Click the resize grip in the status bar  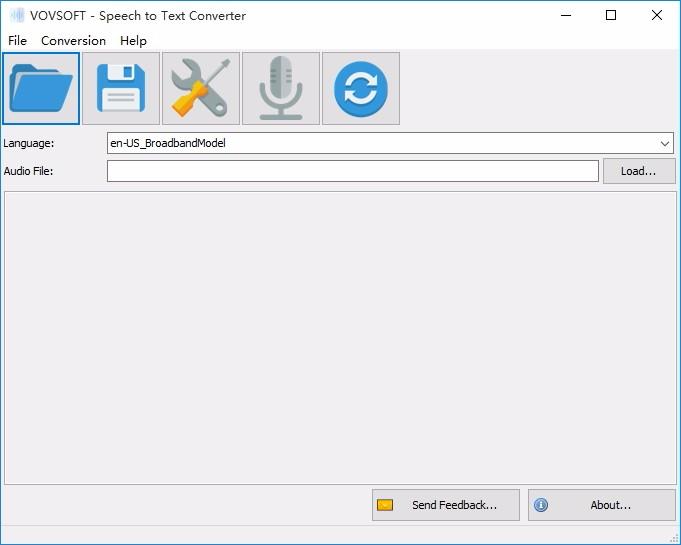pyautogui.click(x=674, y=538)
